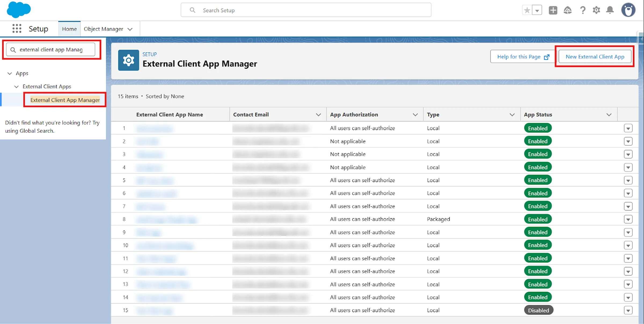Click External Client App Name column header
Image resolution: width=644 pixels, height=324 pixels.
(x=170, y=115)
